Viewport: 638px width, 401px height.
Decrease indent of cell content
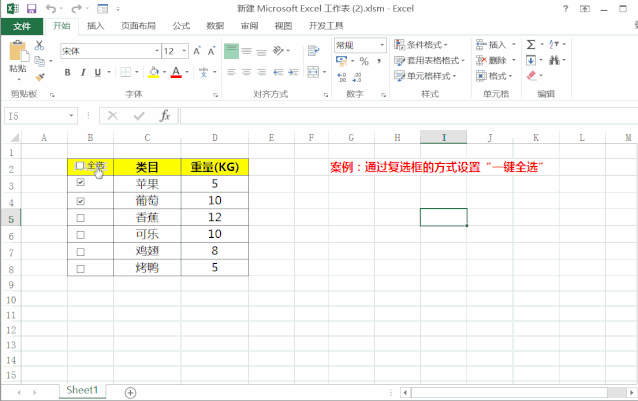(x=278, y=72)
